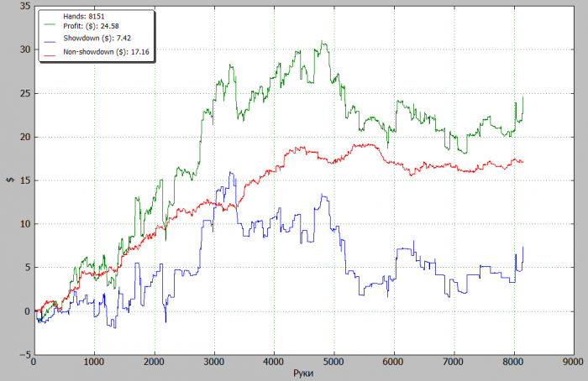The height and width of the screenshot is (381, 588).
Task: Click the y-axis tick value 35
Action: pos(25,7)
